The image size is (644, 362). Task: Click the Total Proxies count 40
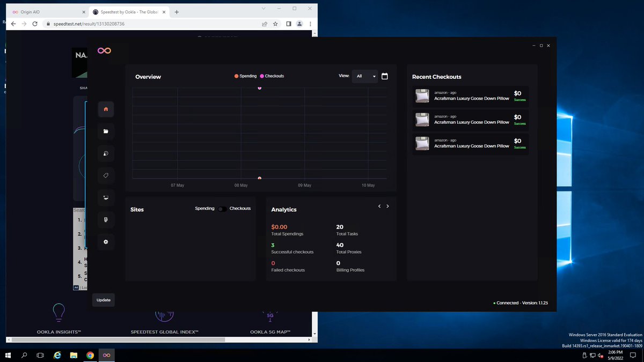340,245
